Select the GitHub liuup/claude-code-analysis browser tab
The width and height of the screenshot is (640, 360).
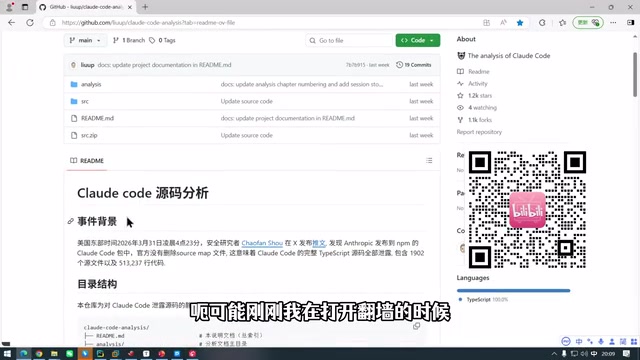pyautogui.click(x=86, y=7)
